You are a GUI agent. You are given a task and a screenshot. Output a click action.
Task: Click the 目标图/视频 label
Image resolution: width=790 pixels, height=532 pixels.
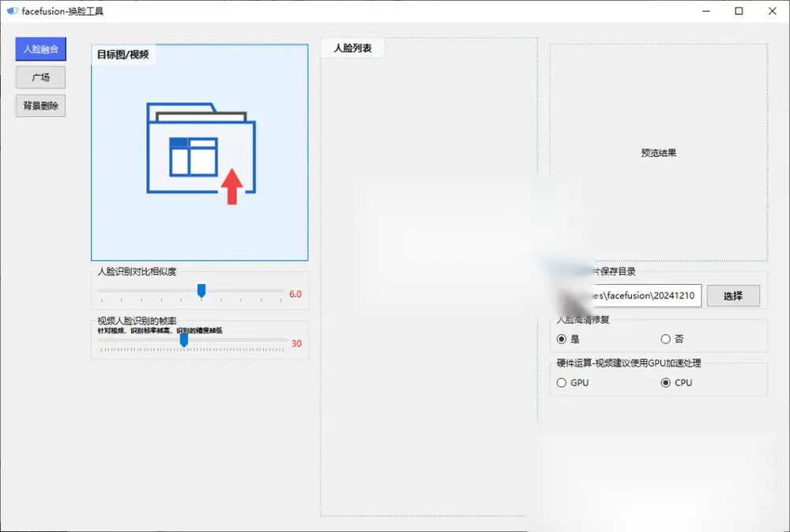123,54
